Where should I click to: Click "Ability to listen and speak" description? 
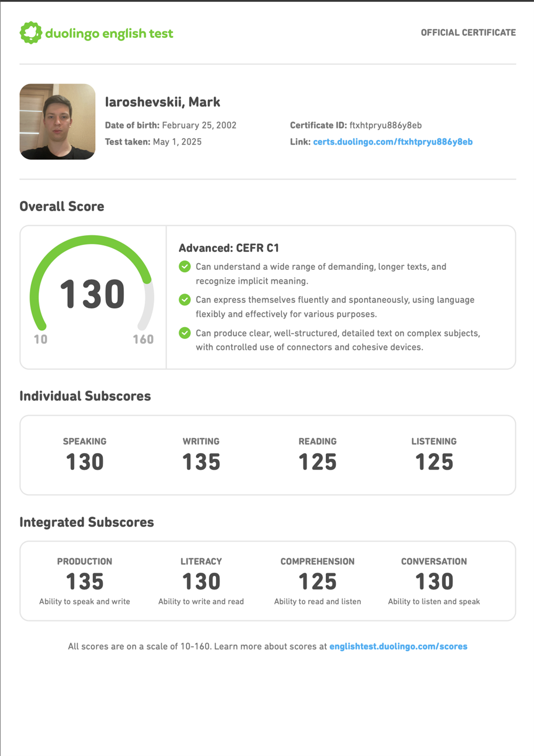pyautogui.click(x=434, y=602)
